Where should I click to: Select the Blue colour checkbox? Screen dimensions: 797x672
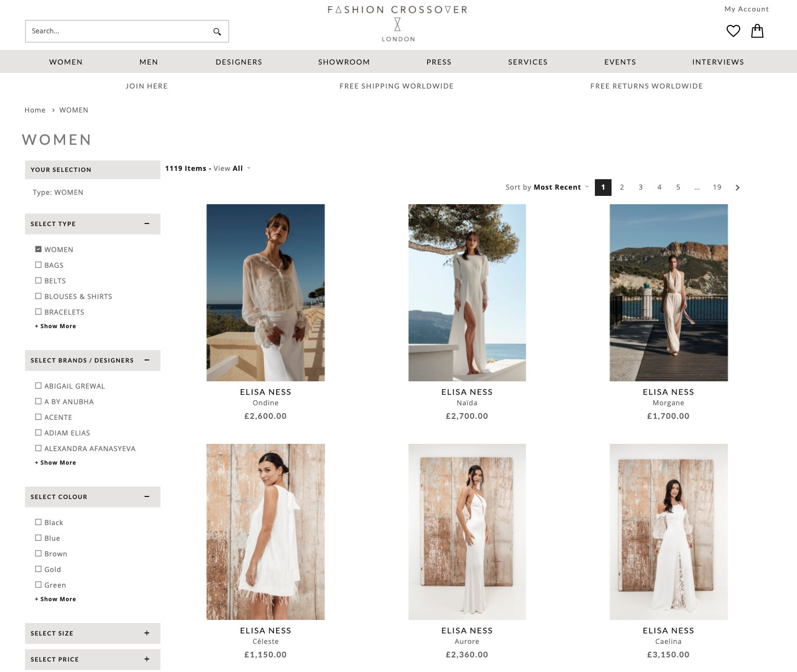pyautogui.click(x=38, y=538)
